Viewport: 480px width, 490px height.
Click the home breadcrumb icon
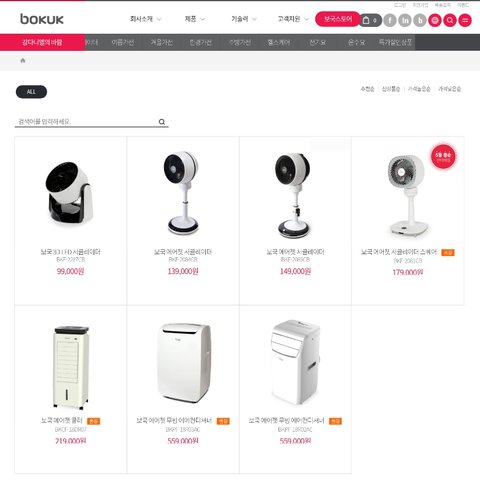tap(23, 60)
